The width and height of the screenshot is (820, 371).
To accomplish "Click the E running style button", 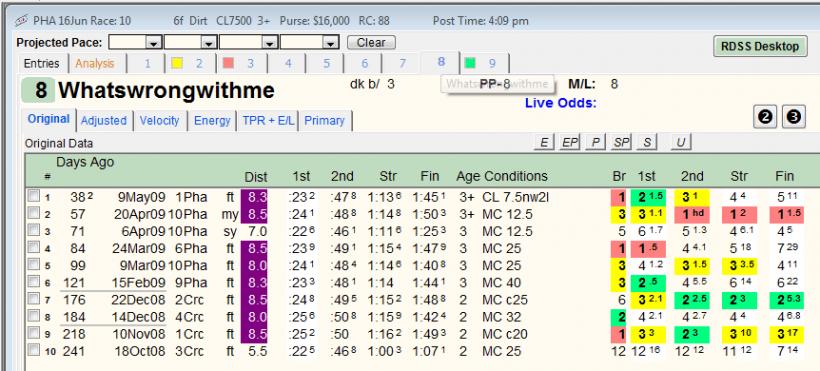I will [x=544, y=142].
